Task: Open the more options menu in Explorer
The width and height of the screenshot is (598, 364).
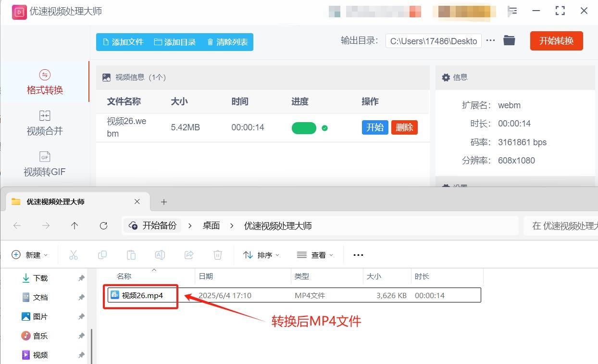Action: pyautogui.click(x=358, y=254)
